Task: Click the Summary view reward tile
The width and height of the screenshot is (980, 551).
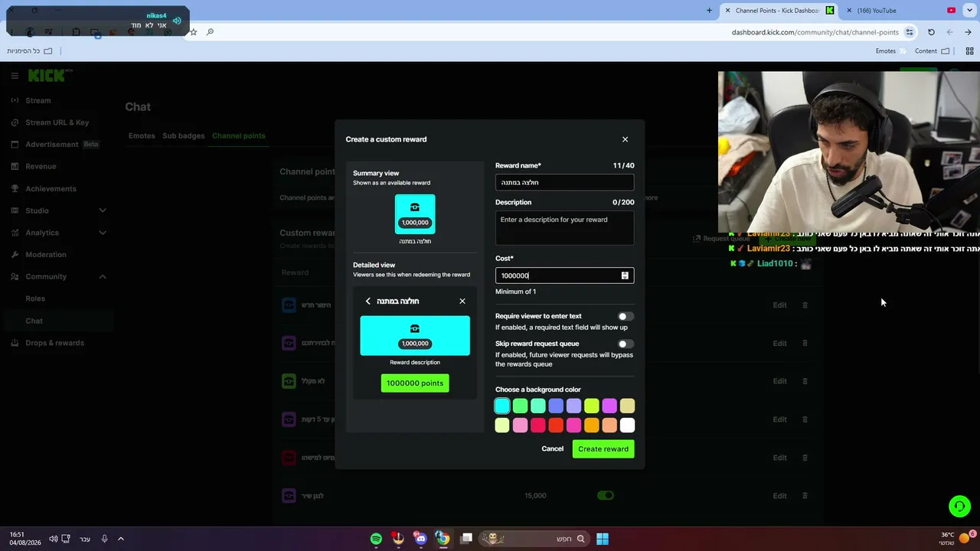Action: 415,214
